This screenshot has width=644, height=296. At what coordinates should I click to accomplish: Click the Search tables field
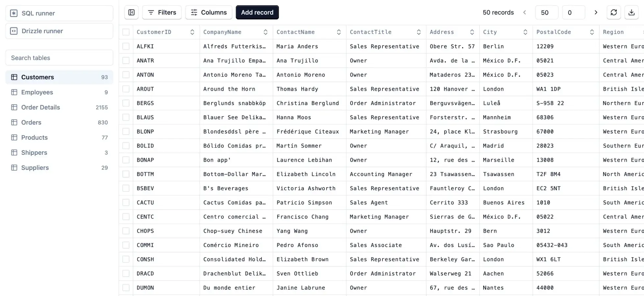(59, 57)
